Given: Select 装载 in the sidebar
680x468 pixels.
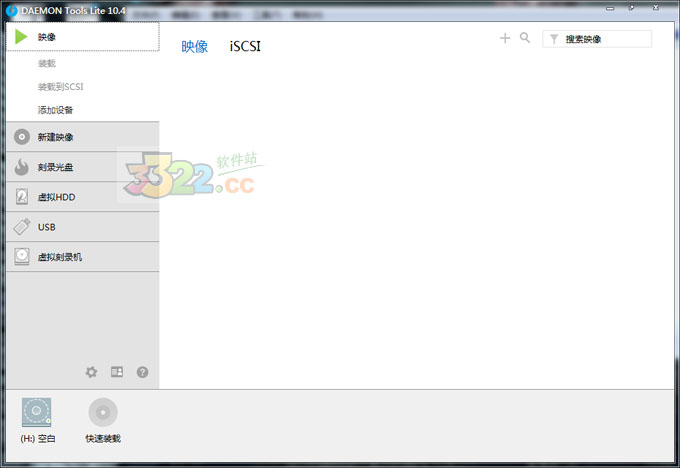Looking at the screenshot, I should pos(47,63).
